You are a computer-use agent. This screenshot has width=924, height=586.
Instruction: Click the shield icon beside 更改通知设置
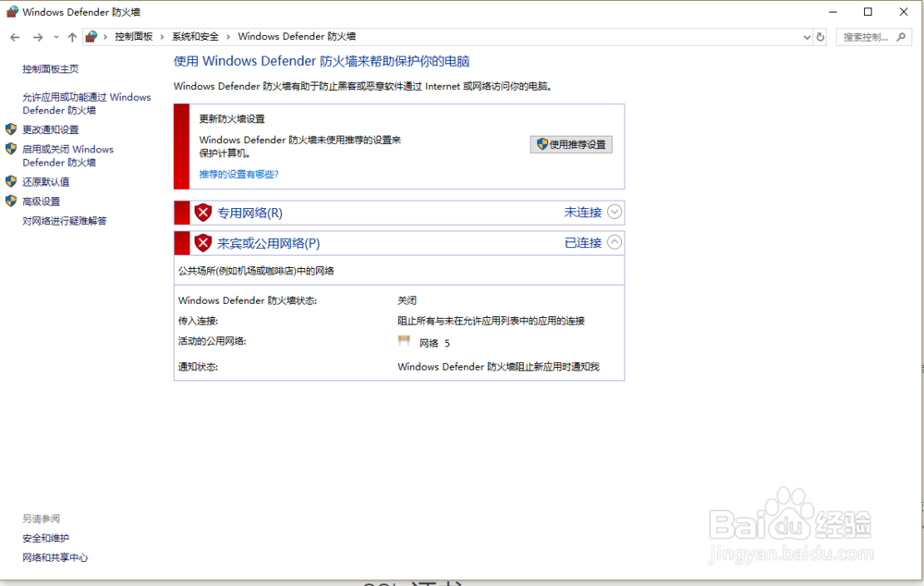tap(11, 129)
